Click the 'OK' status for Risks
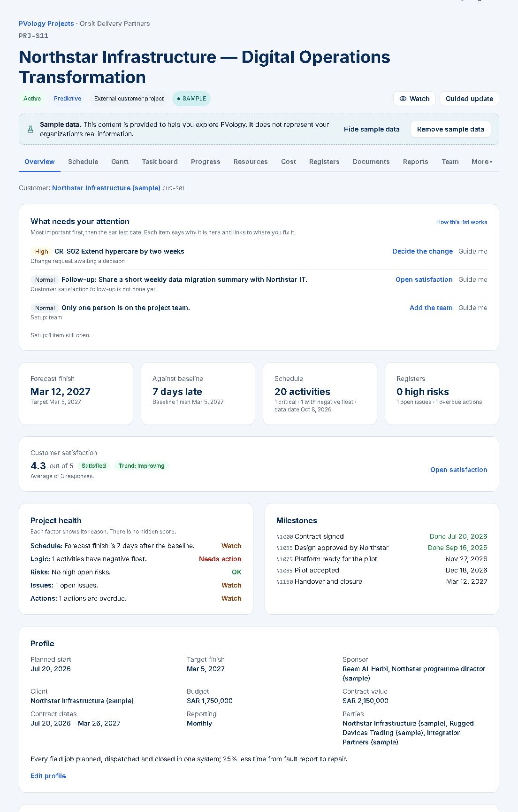This screenshot has height=812, width=518. (x=236, y=572)
